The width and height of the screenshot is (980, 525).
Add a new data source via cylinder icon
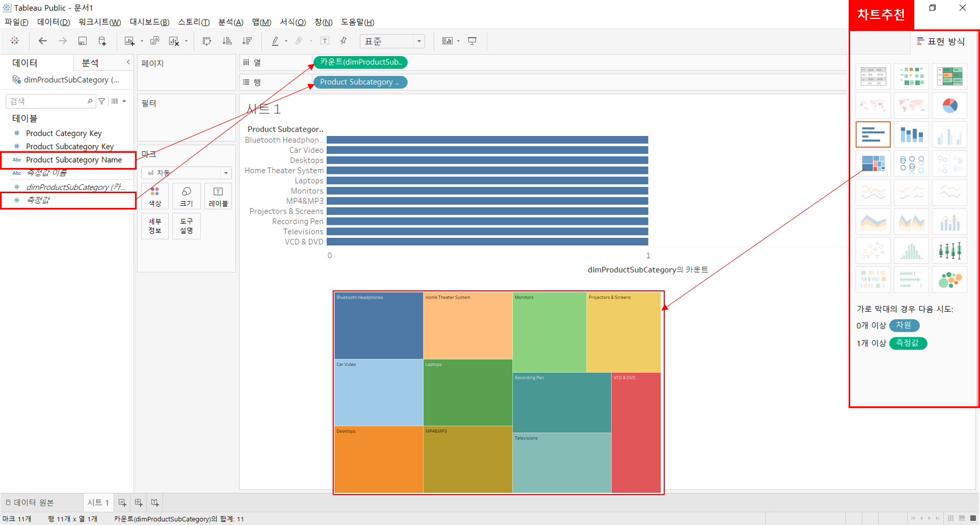[x=102, y=41]
